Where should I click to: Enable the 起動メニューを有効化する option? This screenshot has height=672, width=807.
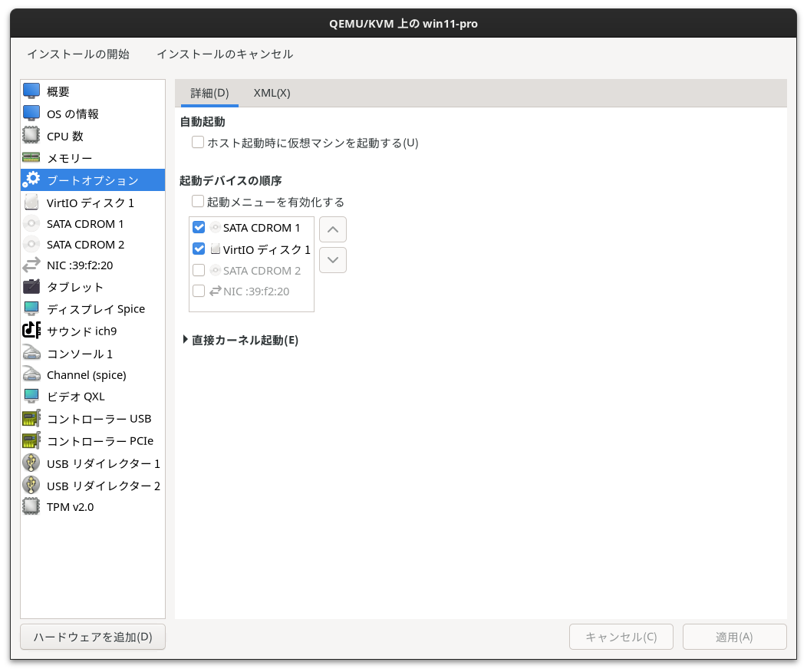197,201
